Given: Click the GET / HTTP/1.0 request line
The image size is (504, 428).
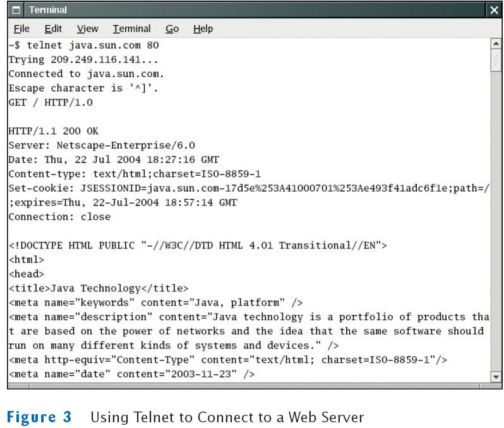Looking at the screenshot, I should point(51,102).
